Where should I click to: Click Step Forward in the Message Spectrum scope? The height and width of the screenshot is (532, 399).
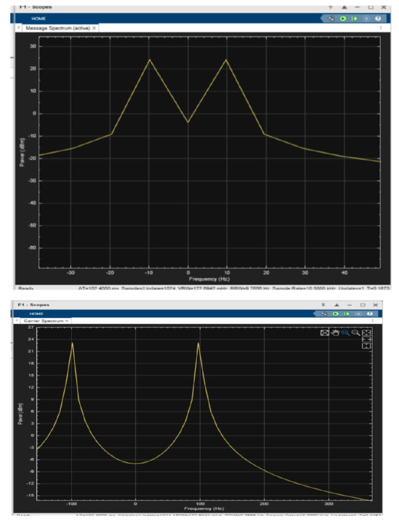tap(354, 18)
